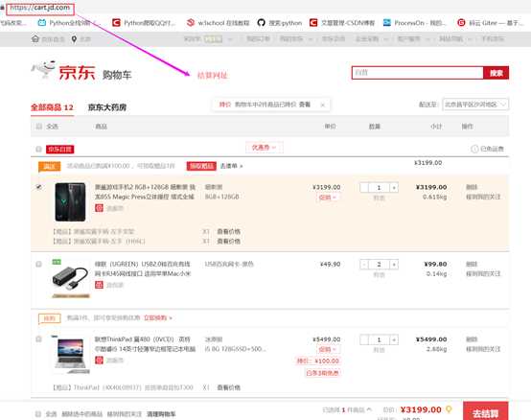Open the delivery address dropdown
This screenshot has width=531, height=420.
pyautogui.click(x=475, y=105)
